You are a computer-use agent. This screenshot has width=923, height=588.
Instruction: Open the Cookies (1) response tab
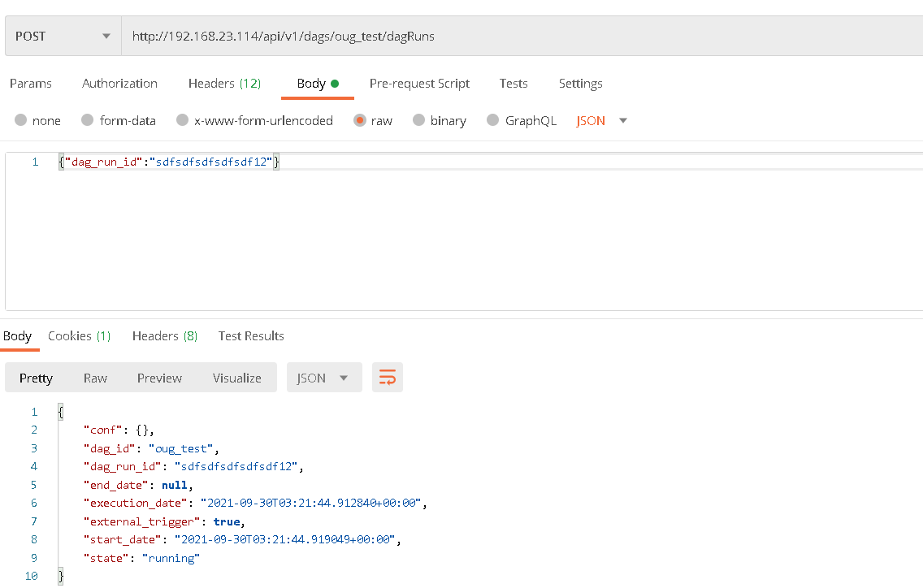point(79,336)
